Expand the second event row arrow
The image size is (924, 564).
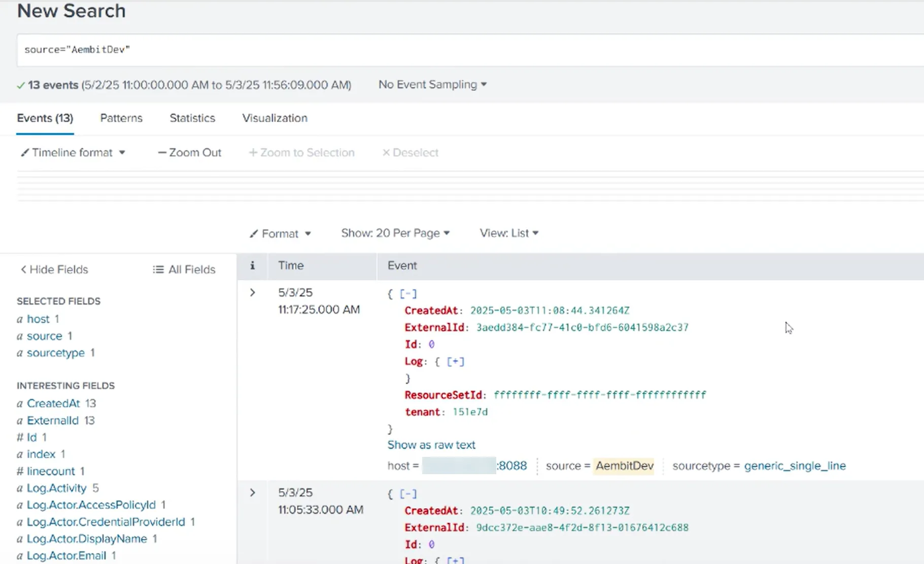click(x=252, y=492)
